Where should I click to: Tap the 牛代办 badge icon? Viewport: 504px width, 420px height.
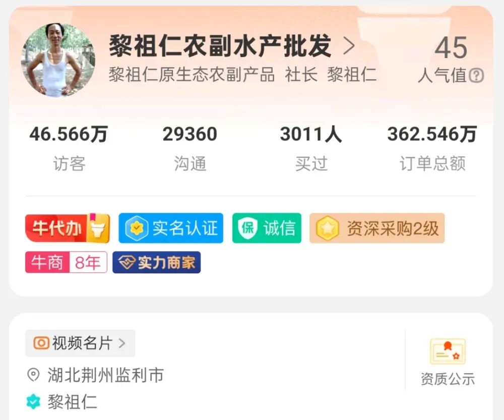point(68,228)
